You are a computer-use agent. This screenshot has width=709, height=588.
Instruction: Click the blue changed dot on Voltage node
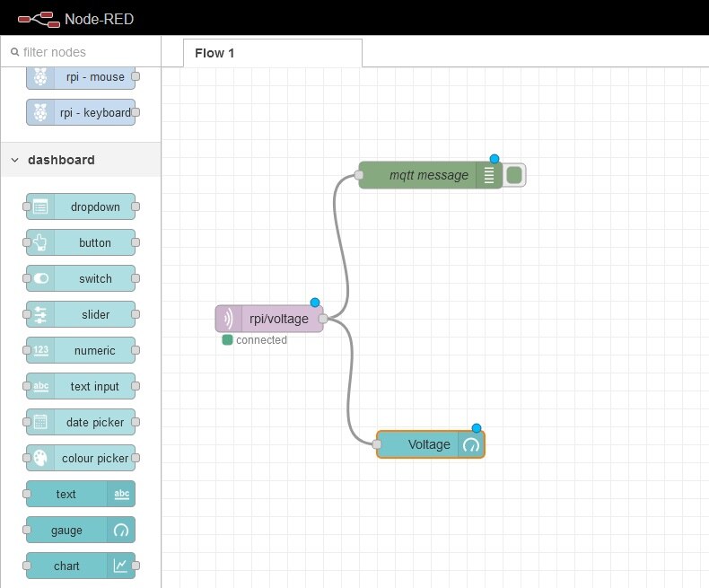pos(477,428)
